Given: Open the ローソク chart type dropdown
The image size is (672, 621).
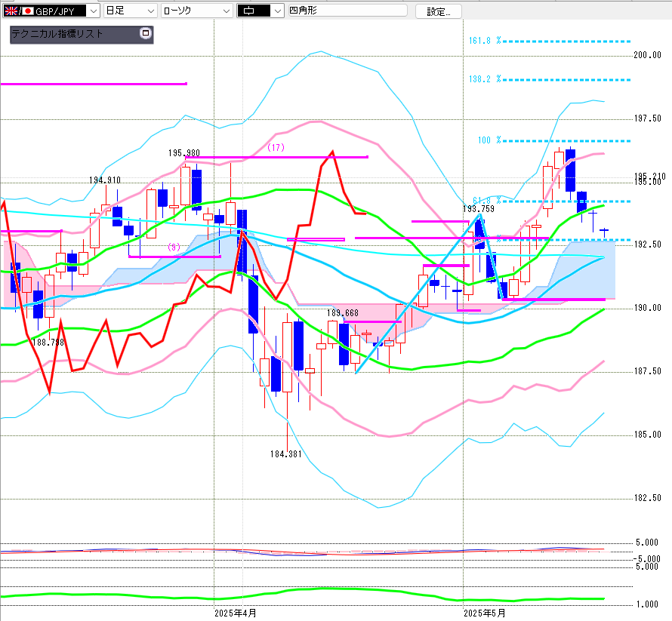Looking at the screenshot, I should point(197,11).
